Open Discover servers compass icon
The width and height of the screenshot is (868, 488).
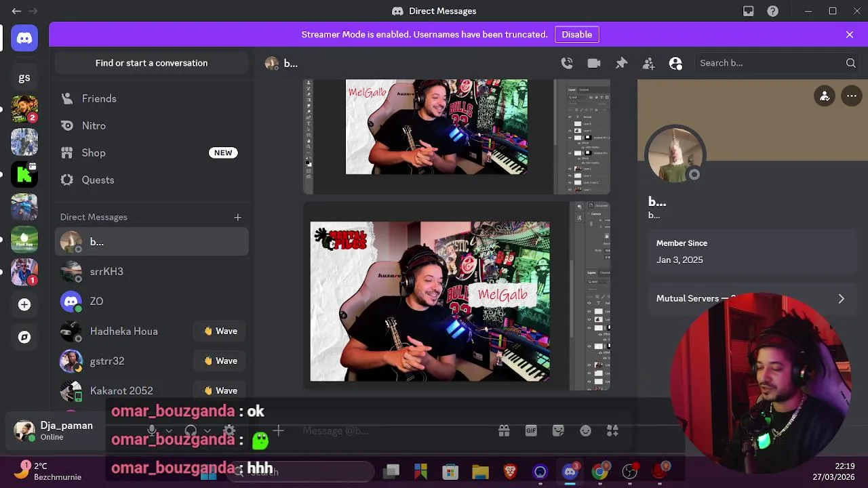(24, 337)
